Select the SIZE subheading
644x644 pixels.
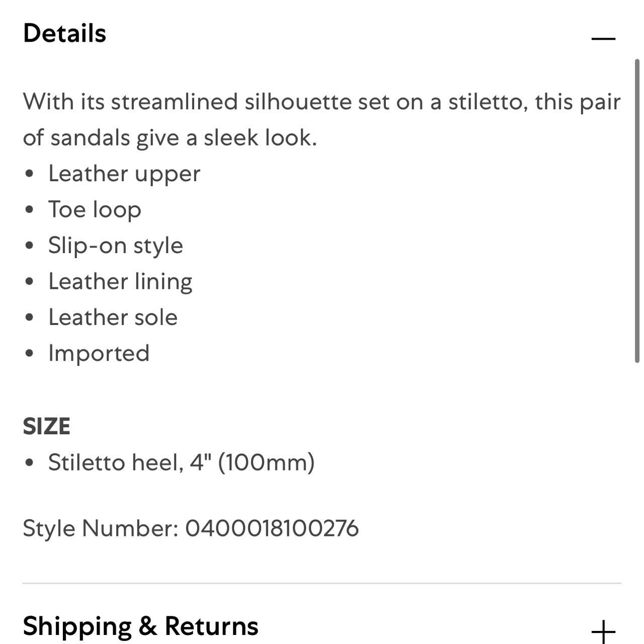click(x=46, y=427)
